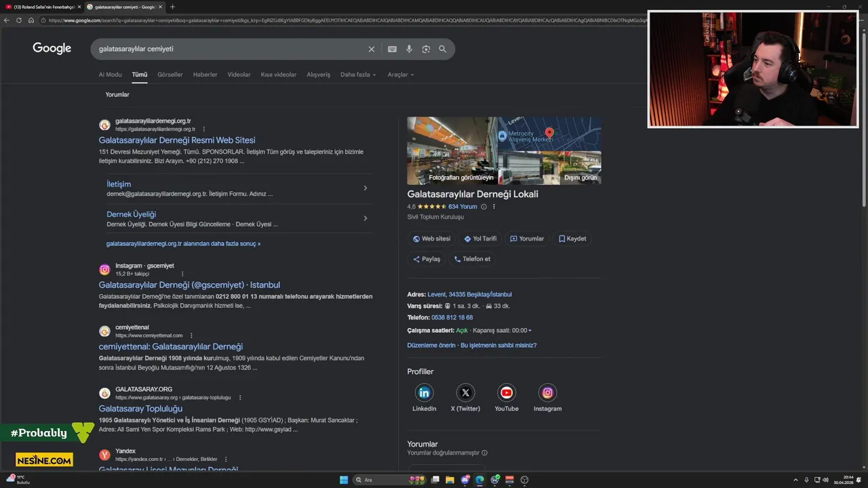Click the info icon beside 634 Yorum
The image size is (868, 488).
pyautogui.click(x=484, y=207)
